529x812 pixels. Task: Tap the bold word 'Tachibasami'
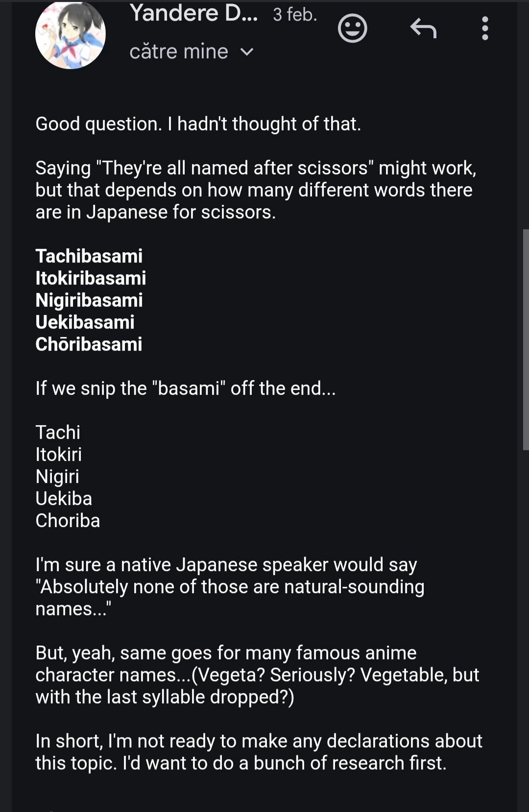tap(89, 256)
